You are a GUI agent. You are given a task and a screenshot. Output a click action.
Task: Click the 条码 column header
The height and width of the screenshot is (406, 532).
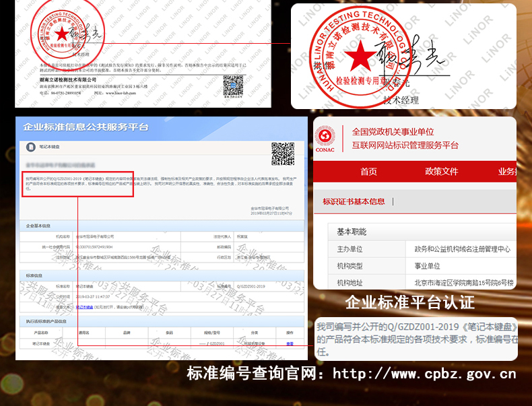169,333
